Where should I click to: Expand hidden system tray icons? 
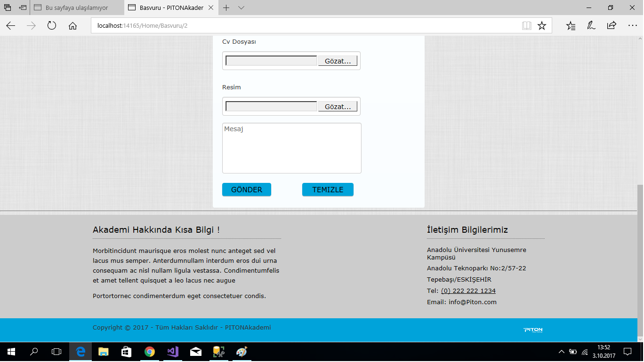[x=562, y=352]
